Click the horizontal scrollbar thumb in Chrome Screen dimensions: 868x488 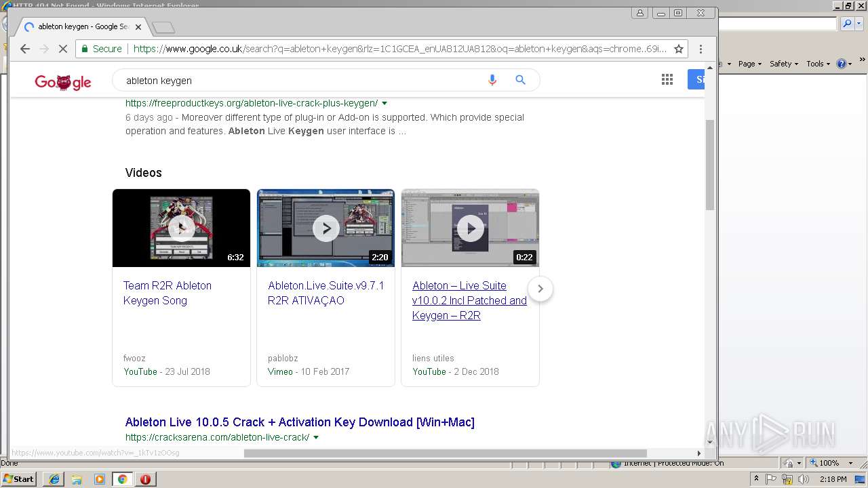pos(446,453)
